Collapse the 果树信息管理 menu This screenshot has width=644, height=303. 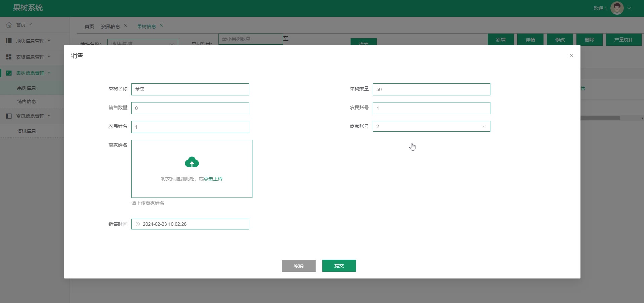(x=49, y=73)
